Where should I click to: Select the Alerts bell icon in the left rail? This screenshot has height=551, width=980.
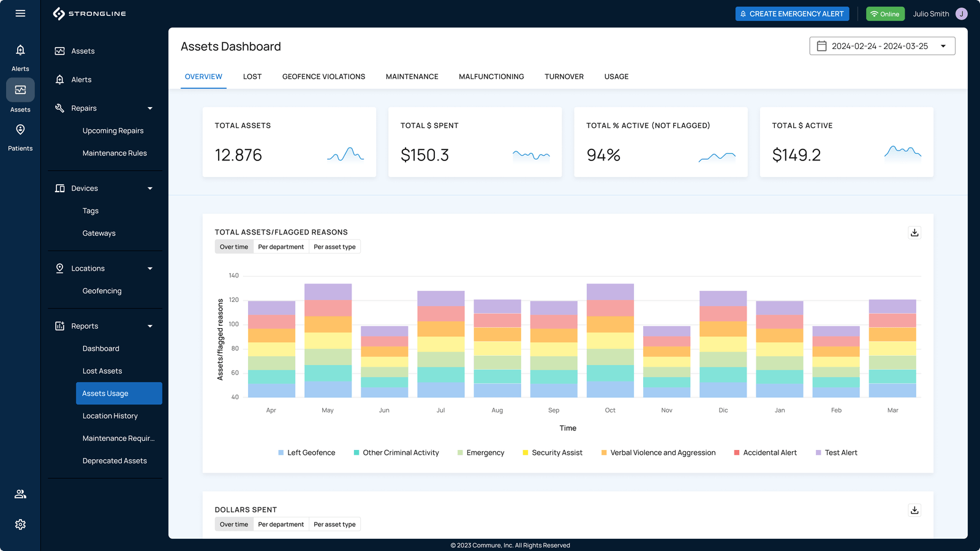click(20, 50)
